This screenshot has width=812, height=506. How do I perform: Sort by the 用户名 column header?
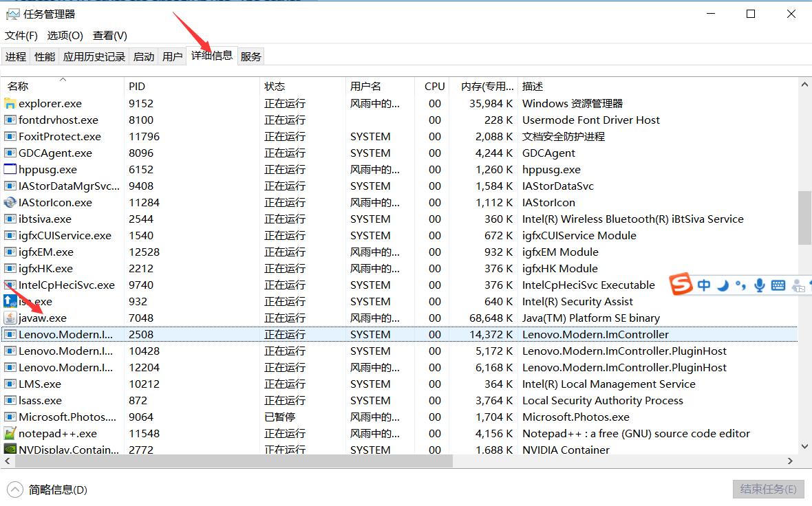[380, 87]
